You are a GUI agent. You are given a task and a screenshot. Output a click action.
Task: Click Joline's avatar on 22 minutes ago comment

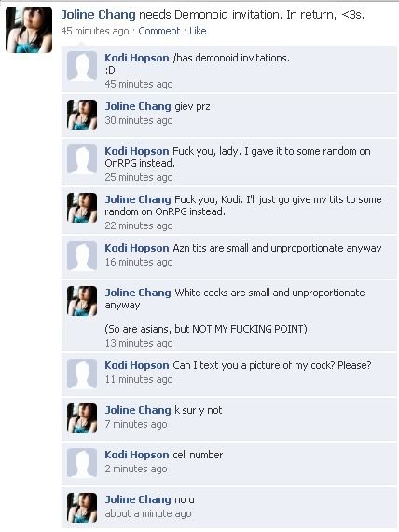click(82, 208)
